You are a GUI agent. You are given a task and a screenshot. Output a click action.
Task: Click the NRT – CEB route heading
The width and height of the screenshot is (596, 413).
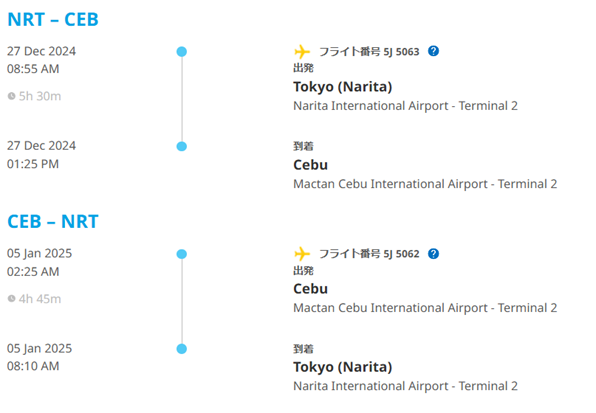(x=53, y=19)
